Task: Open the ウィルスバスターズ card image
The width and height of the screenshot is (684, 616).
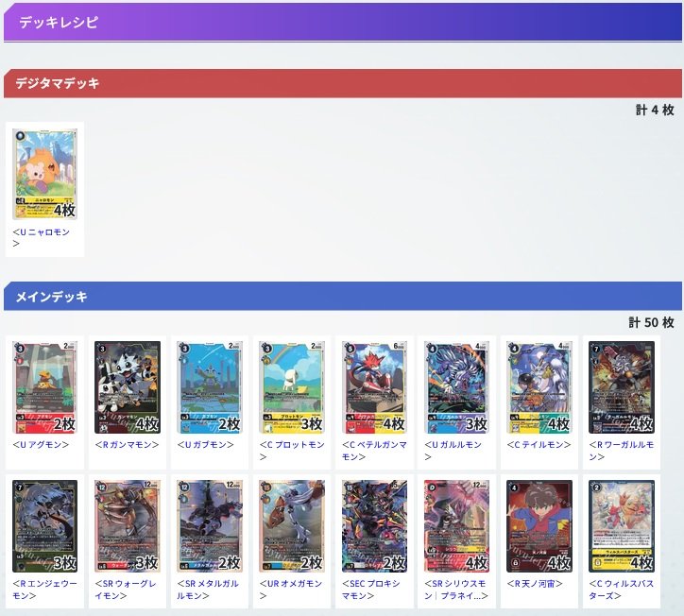Action: pyautogui.click(x=622, y=526)
